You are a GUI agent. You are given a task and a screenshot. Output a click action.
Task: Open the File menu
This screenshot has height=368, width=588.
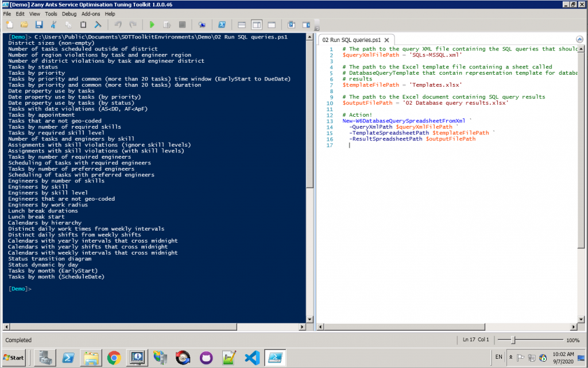coord(7,14)
